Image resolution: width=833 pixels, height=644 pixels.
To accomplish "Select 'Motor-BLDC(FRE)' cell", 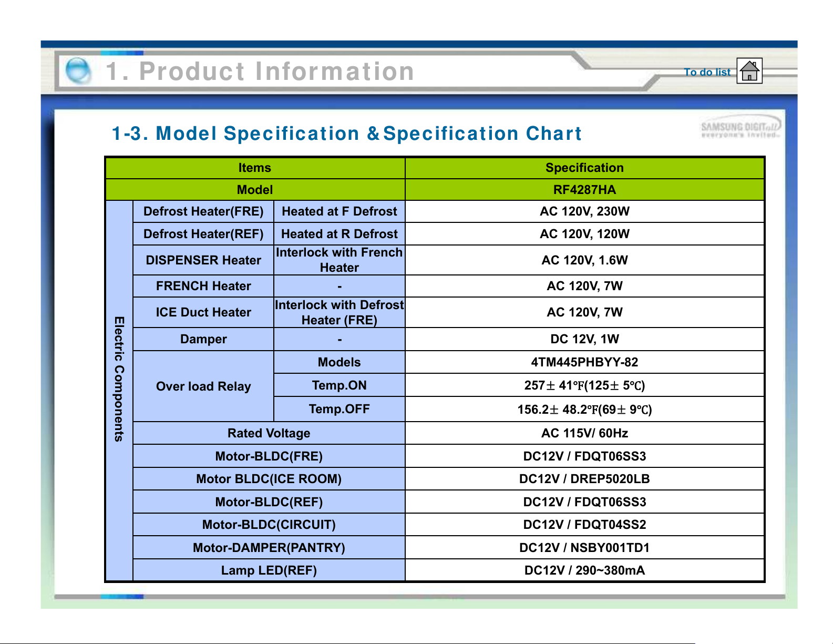I will tap(269, 456).
